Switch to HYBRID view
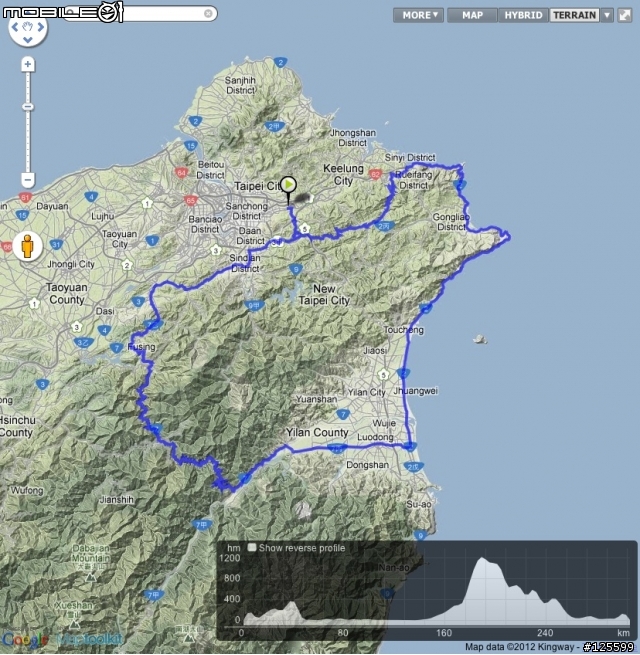This screenshot has width=640, height=655. pos(523,15)
